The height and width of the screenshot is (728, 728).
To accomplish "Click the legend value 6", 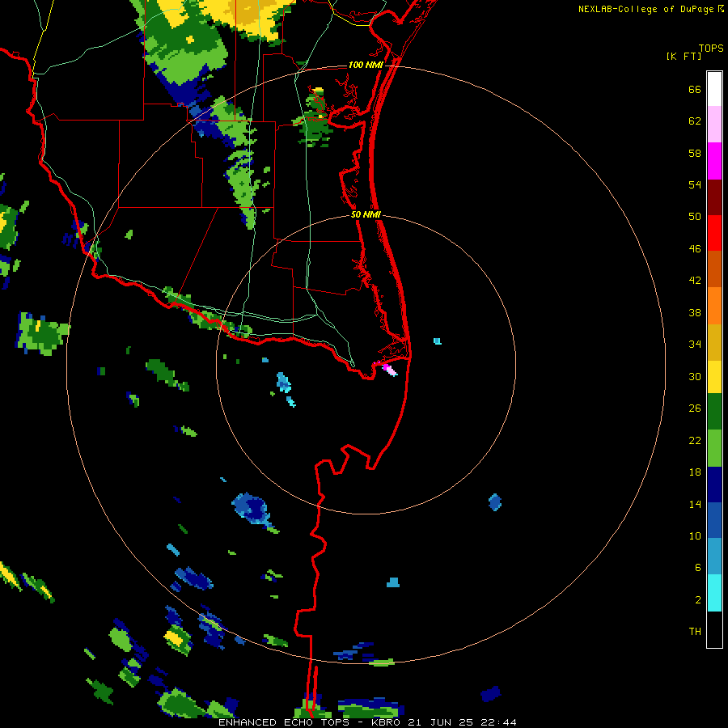I will 697,568.
